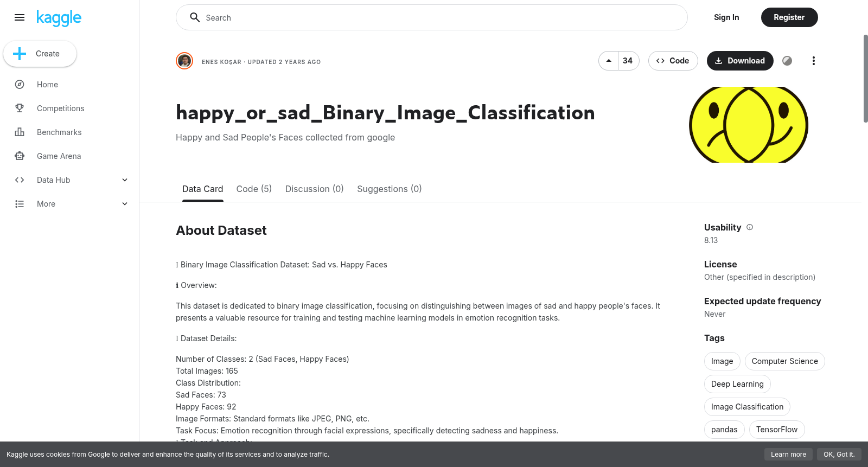This screenshot has width=868, height=467.
Task: Open the Suggestions (0) tab
Action: click(x=389, y=189)
